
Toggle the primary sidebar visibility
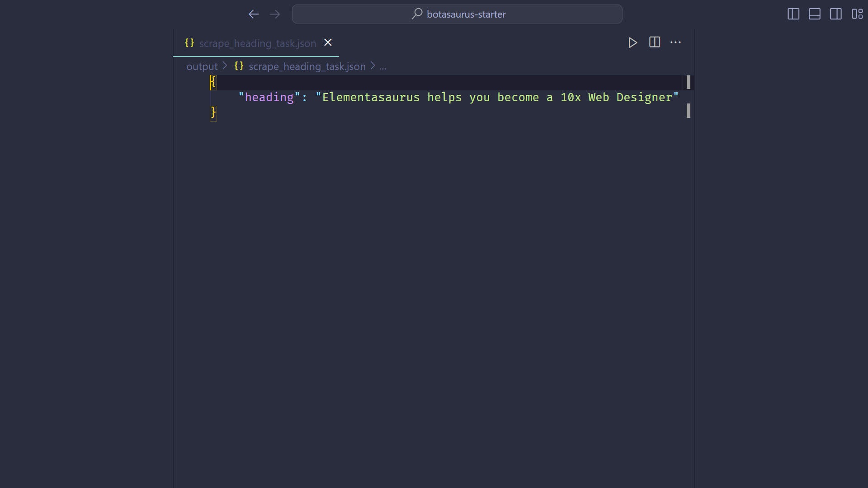click(x=793, y=14)
